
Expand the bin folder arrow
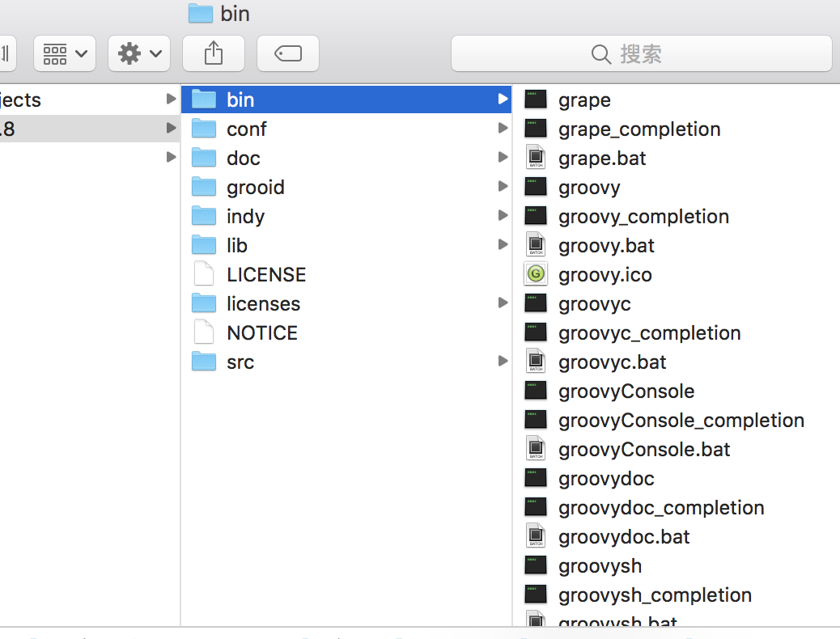(x=503, y=99)
